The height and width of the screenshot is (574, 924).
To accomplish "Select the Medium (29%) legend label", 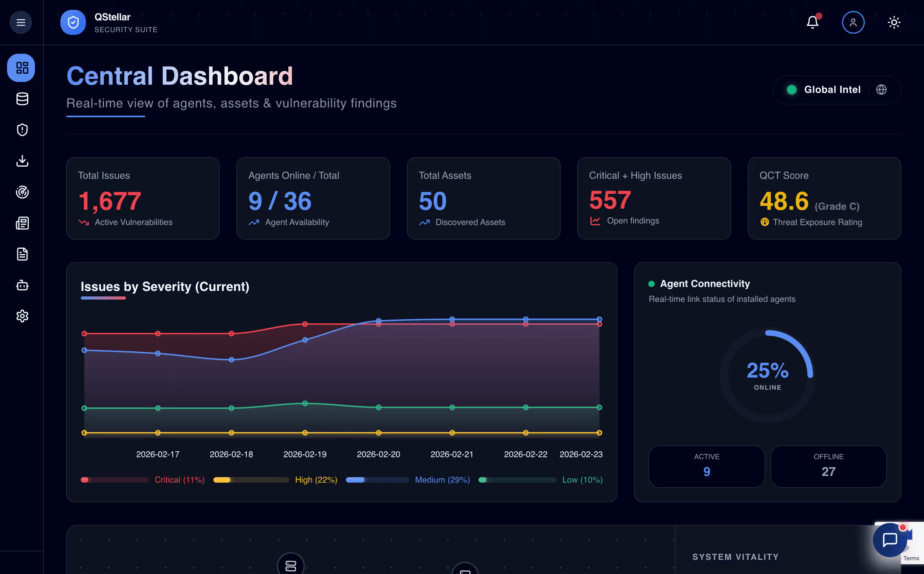I will coord(442,480).
